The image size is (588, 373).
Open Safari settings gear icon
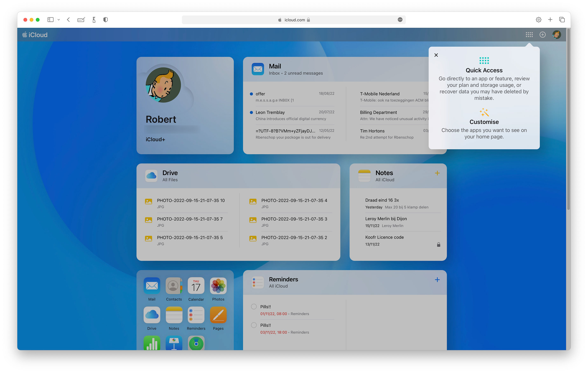point(538,20)
